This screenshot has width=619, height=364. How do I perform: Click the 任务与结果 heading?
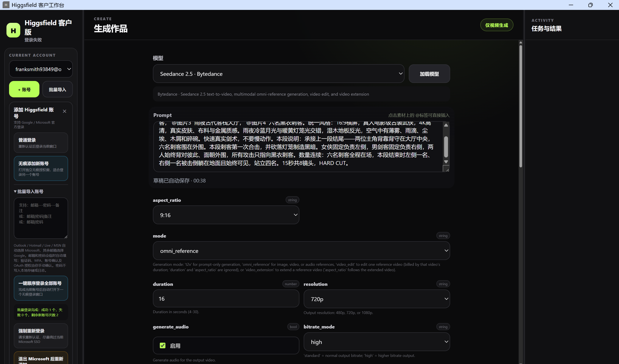[x=546, y=28]
